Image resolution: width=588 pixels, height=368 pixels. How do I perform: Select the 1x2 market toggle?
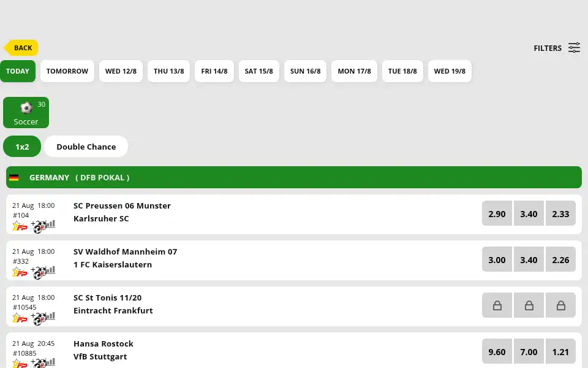(22, 147)
